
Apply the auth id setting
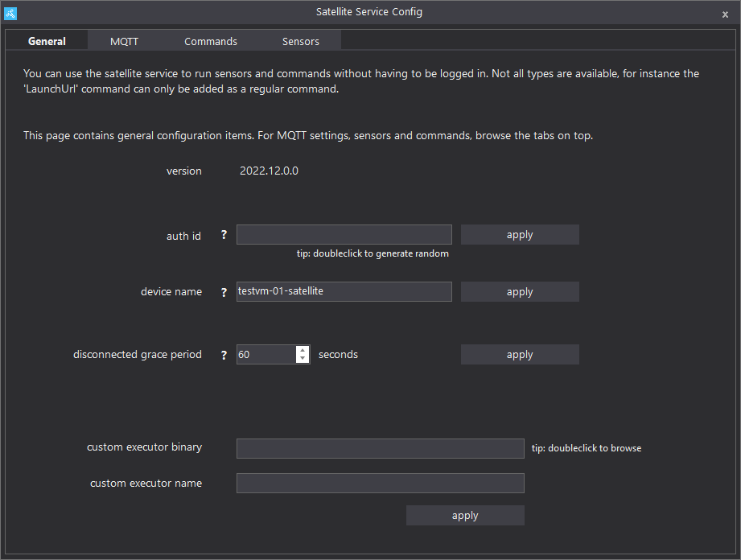pos(520,235)
